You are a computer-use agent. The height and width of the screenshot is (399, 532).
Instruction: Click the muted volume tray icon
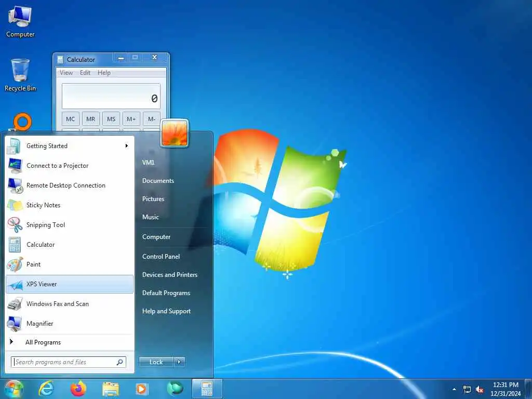coord(480,390)
